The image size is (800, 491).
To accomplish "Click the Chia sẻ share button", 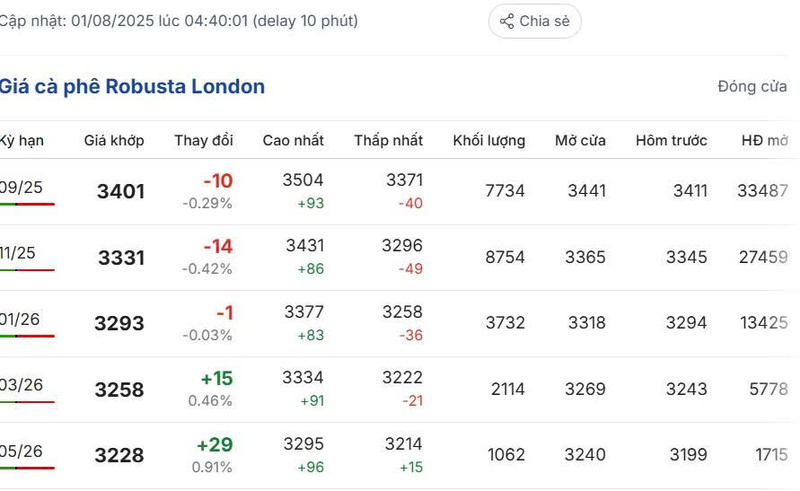I will coord(535,21).
